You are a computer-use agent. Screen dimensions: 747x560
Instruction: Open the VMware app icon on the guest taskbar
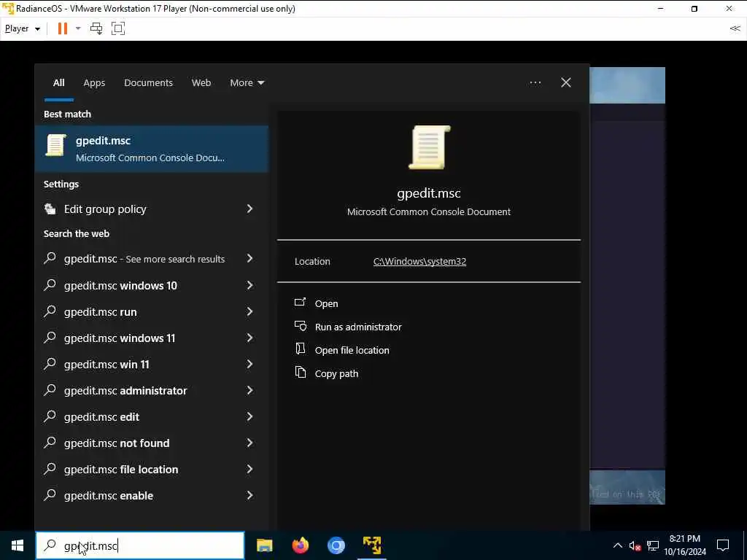pos(371,545)
